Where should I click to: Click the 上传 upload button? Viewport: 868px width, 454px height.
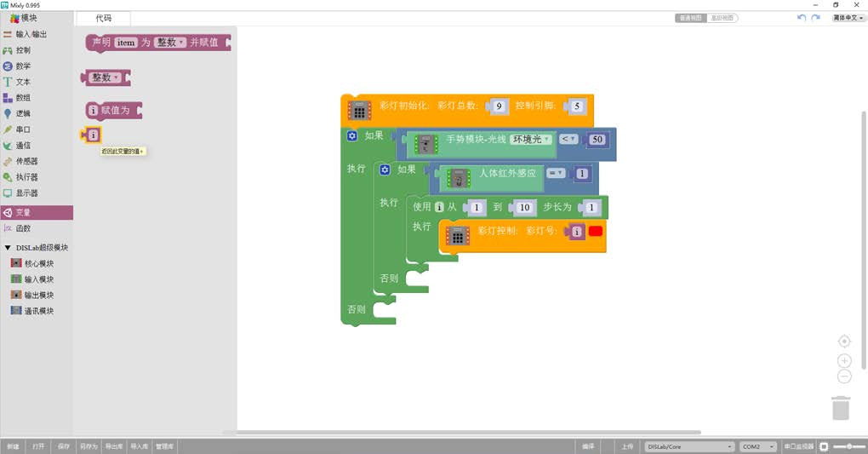[627, 446]
